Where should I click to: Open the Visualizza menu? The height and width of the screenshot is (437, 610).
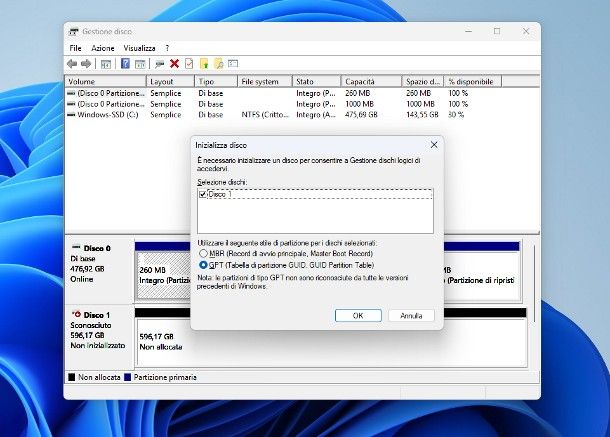coord(140,48)
